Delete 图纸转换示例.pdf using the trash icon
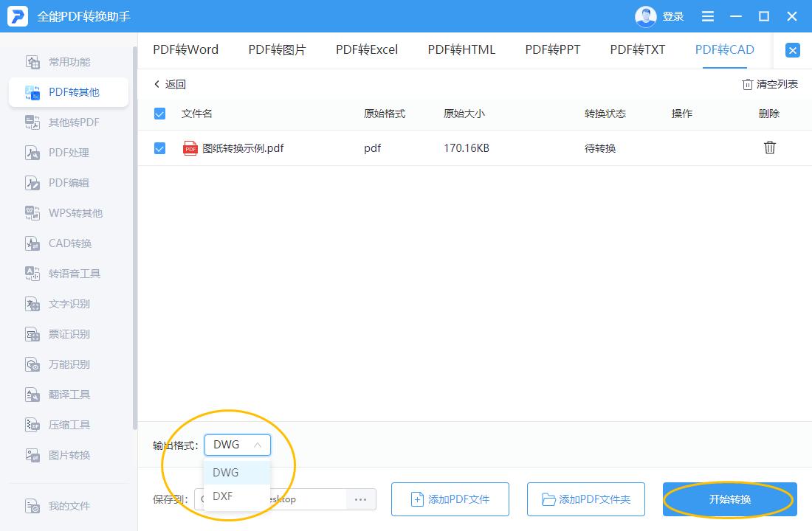Screen dimensions: 812x531 click(770, 147)
